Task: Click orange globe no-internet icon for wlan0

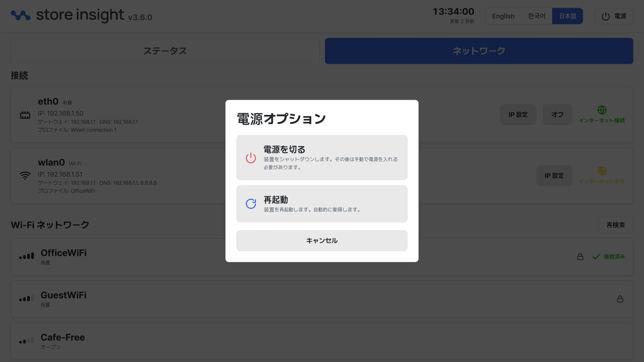Action: (602, 171)
